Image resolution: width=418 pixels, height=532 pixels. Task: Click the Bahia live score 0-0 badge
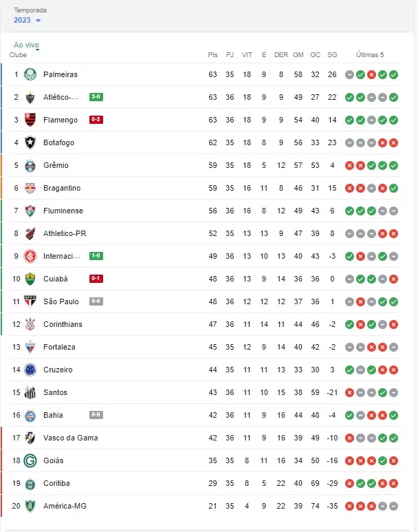point(96,415)
